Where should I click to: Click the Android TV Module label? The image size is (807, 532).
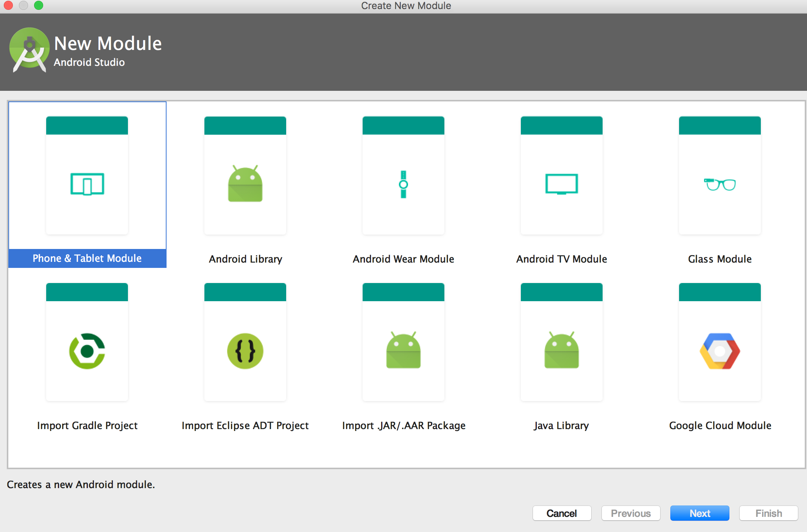click(562, 259)
